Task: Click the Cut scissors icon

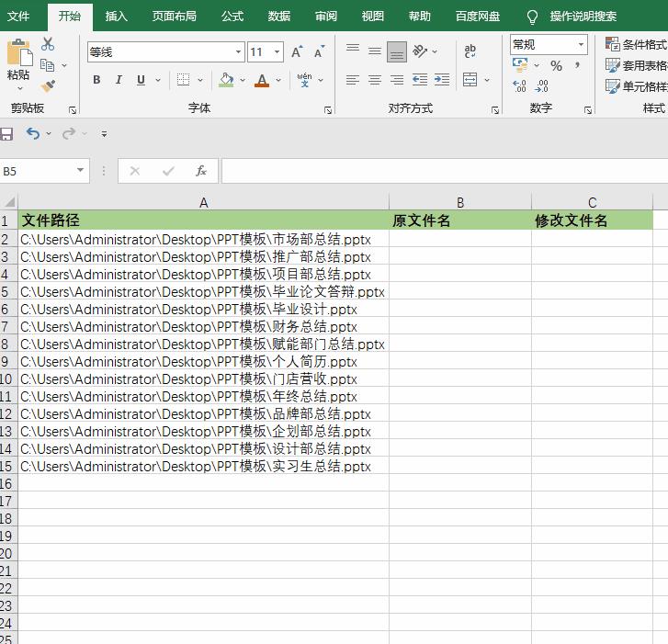Action: pos(48,44)
